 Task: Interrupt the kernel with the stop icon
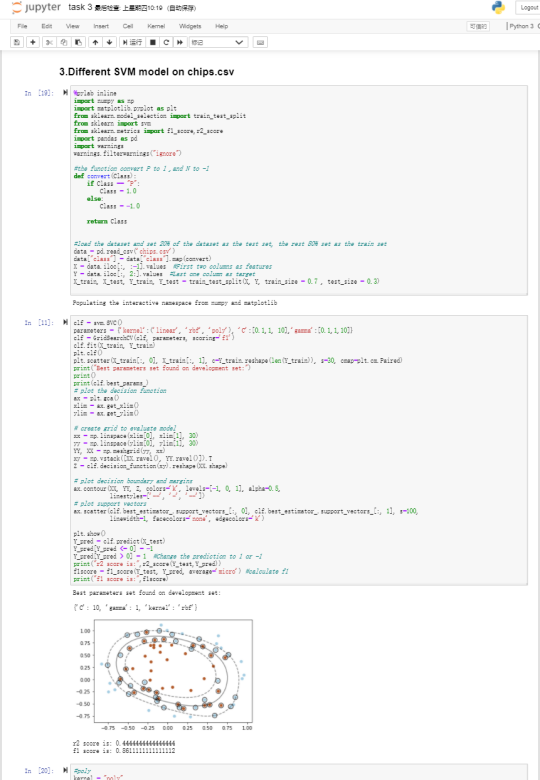pos(153,42)
